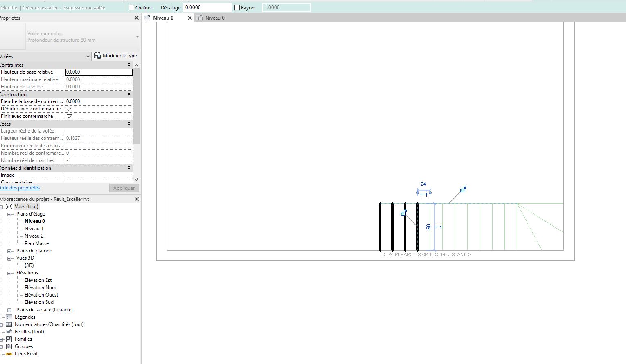Click the Nomenclatures/Quantités table icon
626x364 pixels.
click(9, 324)
